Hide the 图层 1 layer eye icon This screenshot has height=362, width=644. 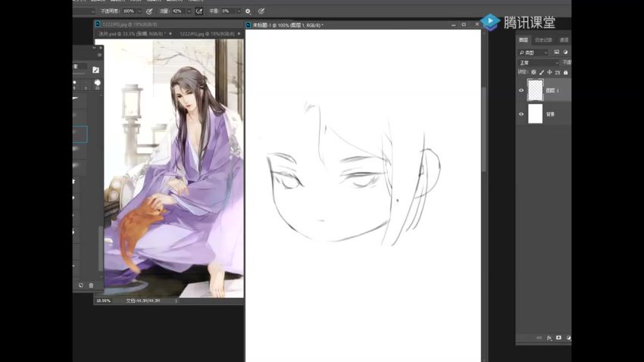coord(521,90)
